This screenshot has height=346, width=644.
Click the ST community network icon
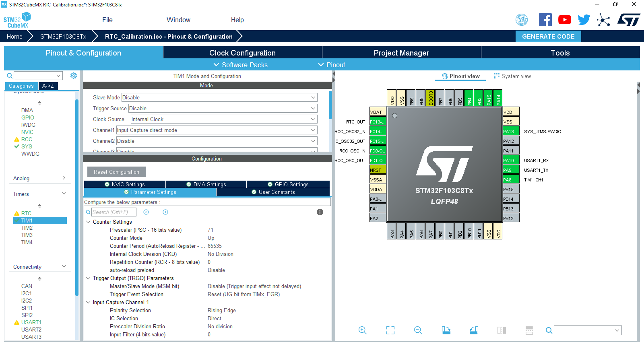tap(603, 20)
